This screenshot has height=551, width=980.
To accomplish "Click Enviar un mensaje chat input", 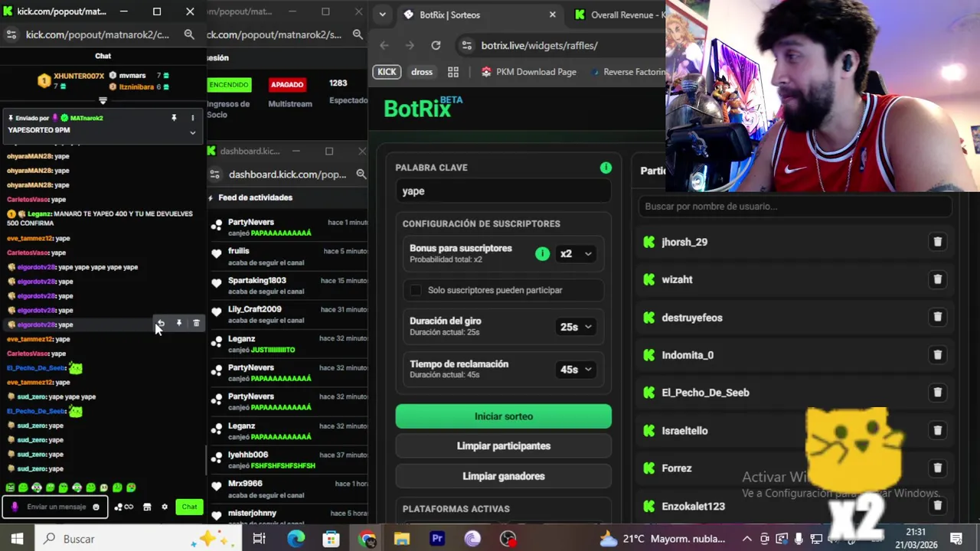I will (x=55, y=507).
